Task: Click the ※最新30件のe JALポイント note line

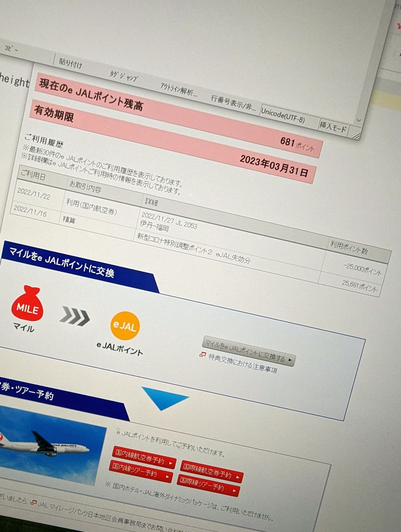Action: (x=102, y=166)
